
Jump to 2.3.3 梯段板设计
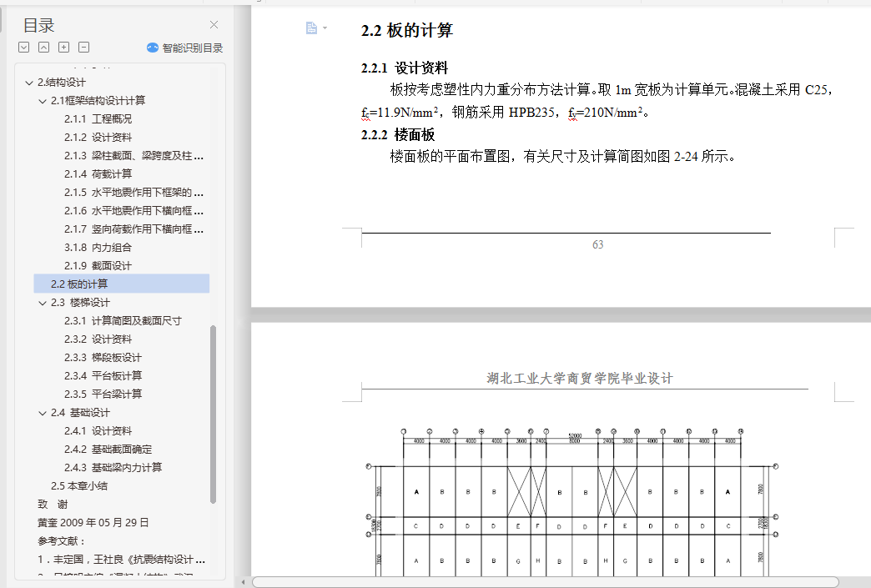point(103,357)
